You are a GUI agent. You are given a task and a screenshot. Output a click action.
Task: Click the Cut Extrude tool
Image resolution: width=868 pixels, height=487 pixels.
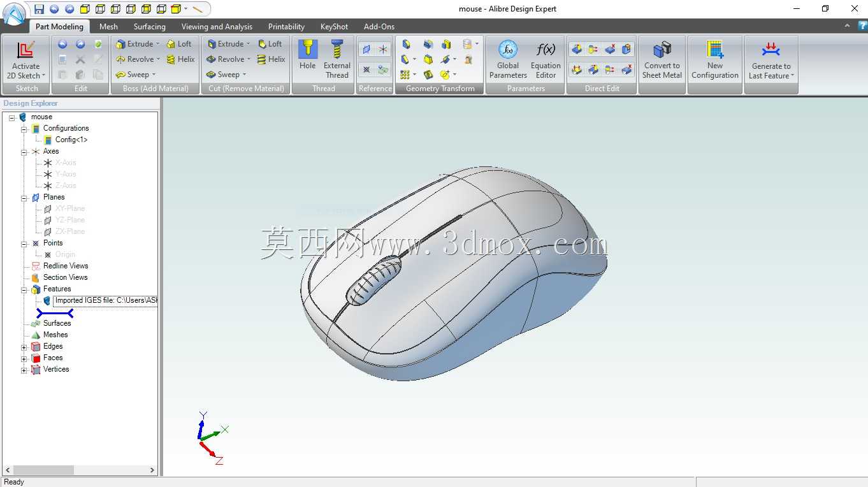(225, 44)
